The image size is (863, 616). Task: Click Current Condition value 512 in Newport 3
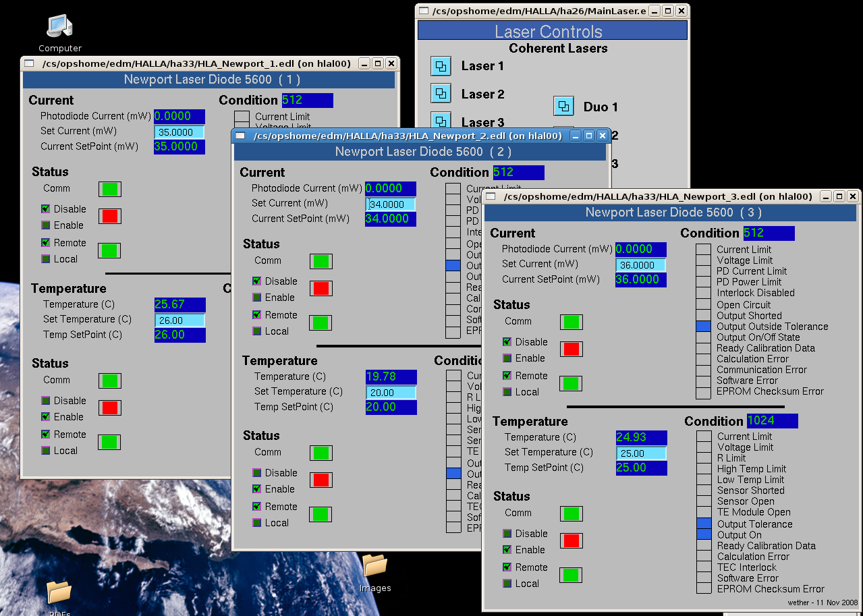[769, 233]
